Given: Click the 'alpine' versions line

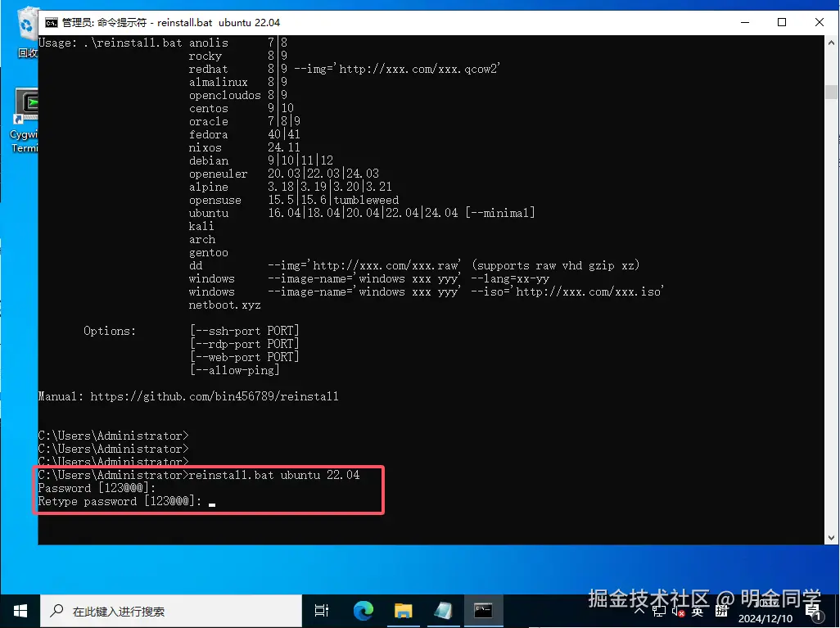Looking at the screenshot, I should tap(290, 187).
